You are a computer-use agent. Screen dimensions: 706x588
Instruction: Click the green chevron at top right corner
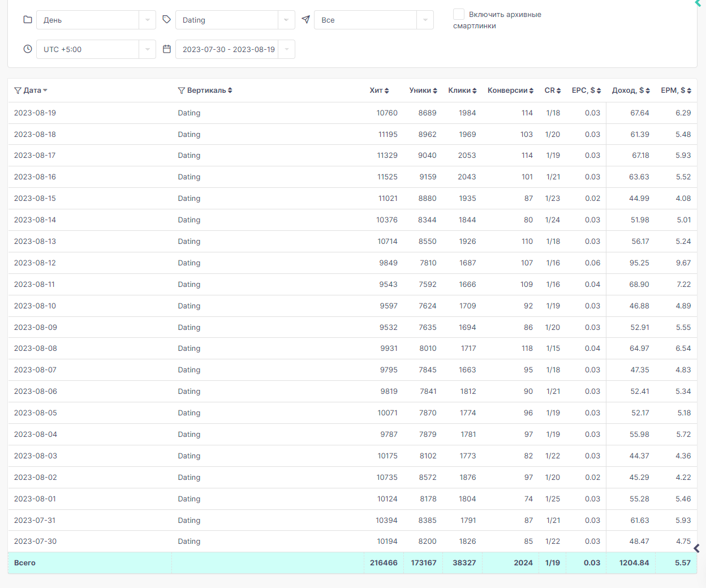click(698, 3)
